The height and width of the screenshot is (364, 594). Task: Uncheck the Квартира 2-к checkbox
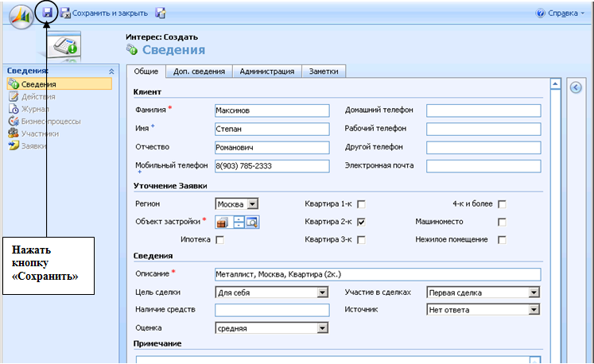[361, 222]
